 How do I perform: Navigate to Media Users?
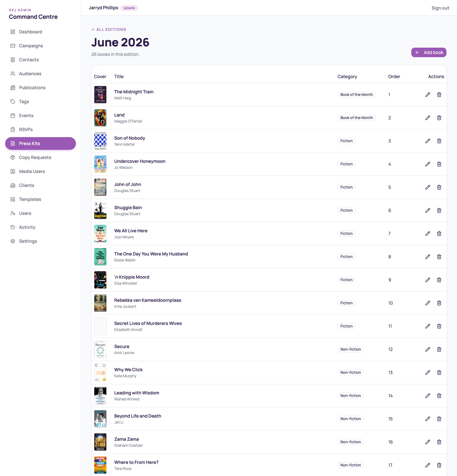[x=40, y=171]
